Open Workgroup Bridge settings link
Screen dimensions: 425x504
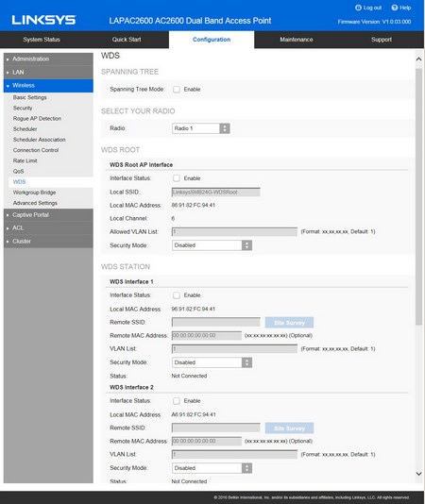(34, 193)
